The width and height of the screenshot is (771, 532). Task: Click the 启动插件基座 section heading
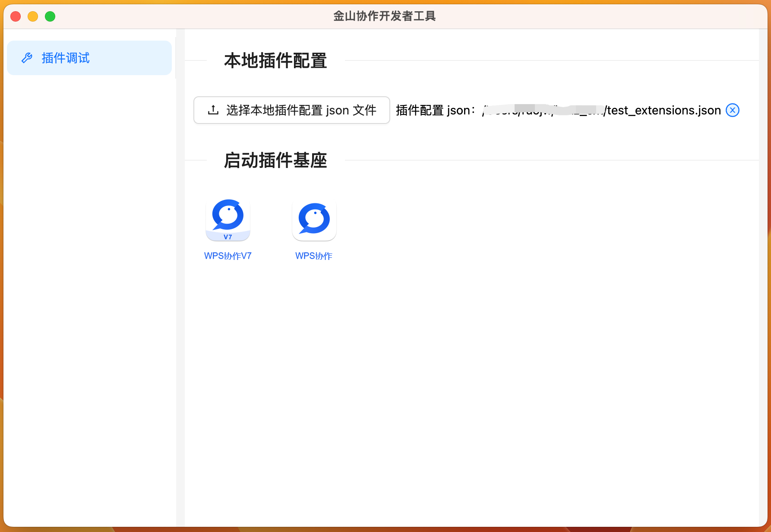tap(275, 161)
